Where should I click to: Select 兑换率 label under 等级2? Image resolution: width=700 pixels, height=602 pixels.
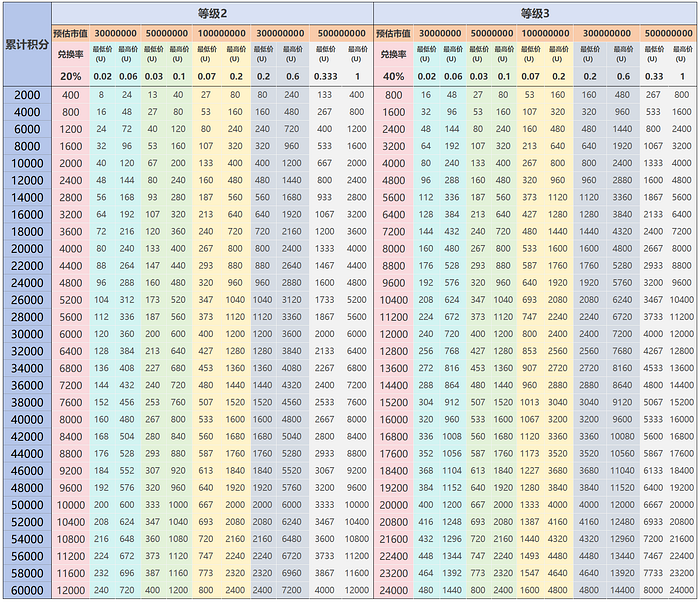click(x=71, y=54)
